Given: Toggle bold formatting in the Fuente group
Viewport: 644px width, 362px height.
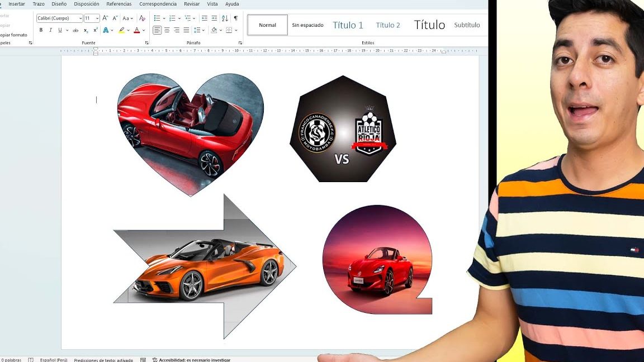Looking at the screenshot, I should click(x=41, y=30).
